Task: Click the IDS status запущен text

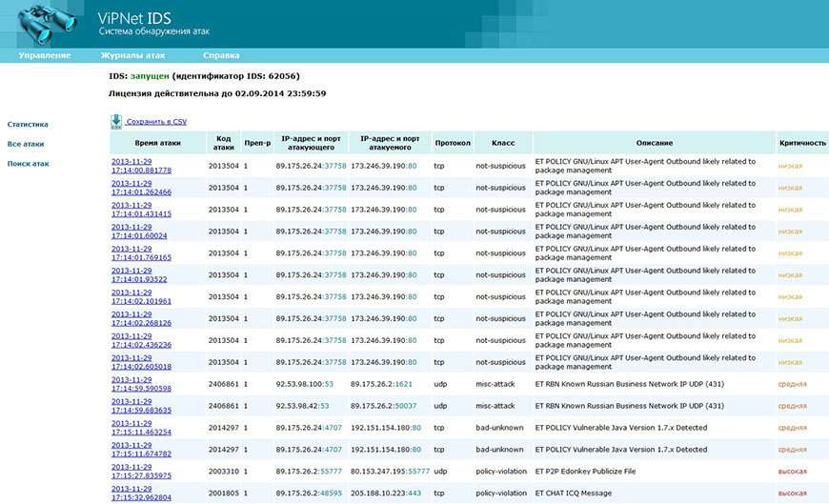Action: click(x=150, y=76)
